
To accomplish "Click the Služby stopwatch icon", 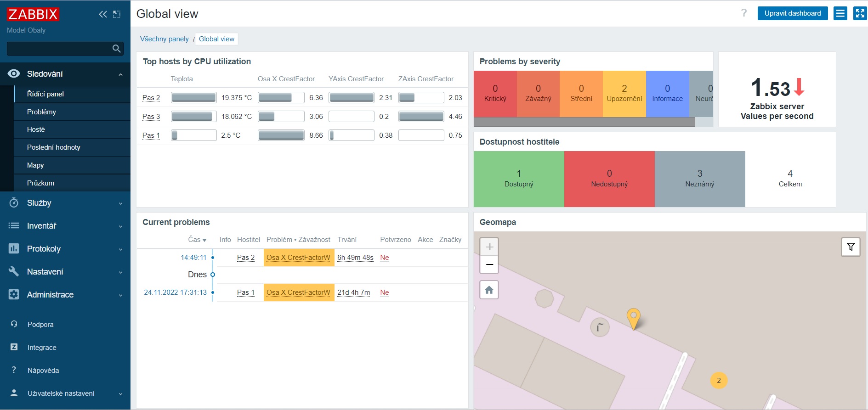I will click(x=14, y=202).
